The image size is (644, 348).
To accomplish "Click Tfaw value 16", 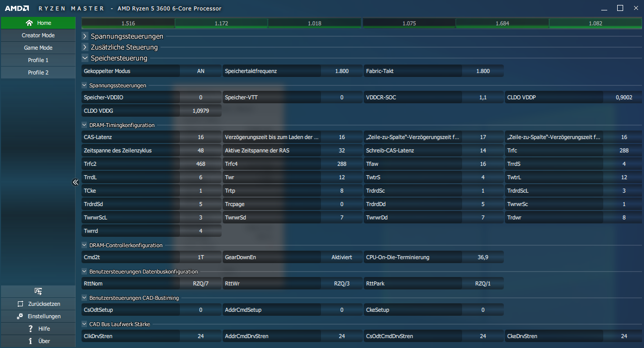I will coord(483,164).
